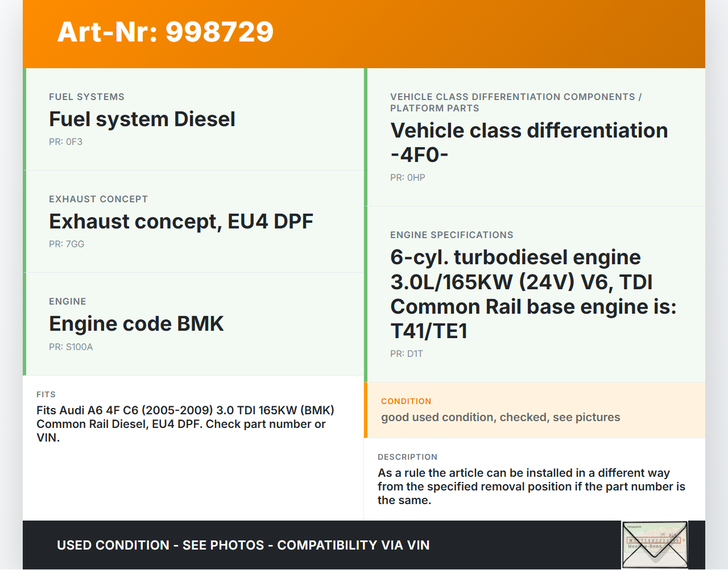728x570 pixels.
Task: Click the PR: S100A code
Action: [x=71, y=347]
